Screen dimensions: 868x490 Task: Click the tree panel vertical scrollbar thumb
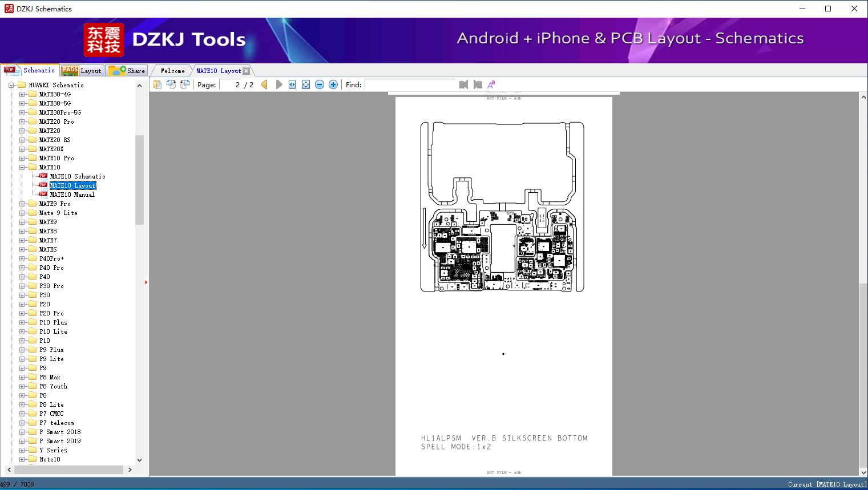point(139,180)
